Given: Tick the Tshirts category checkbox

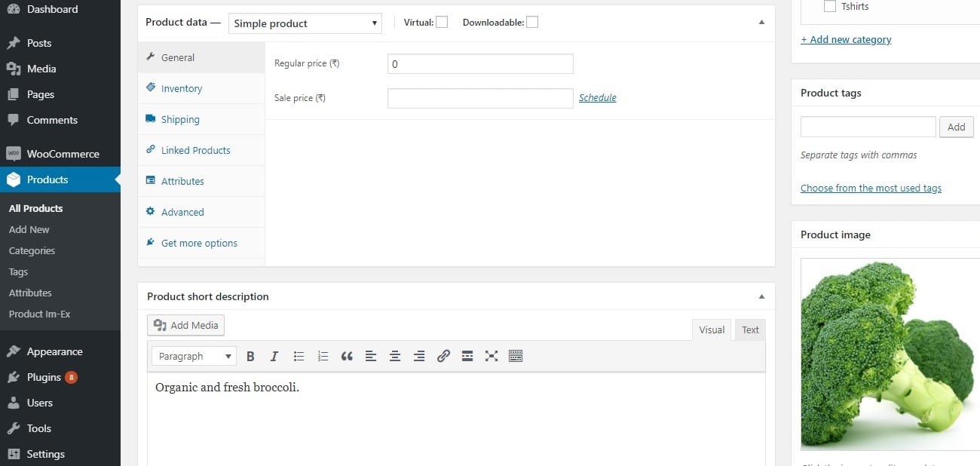Looking at the screenshot, I should click(830, 7).
